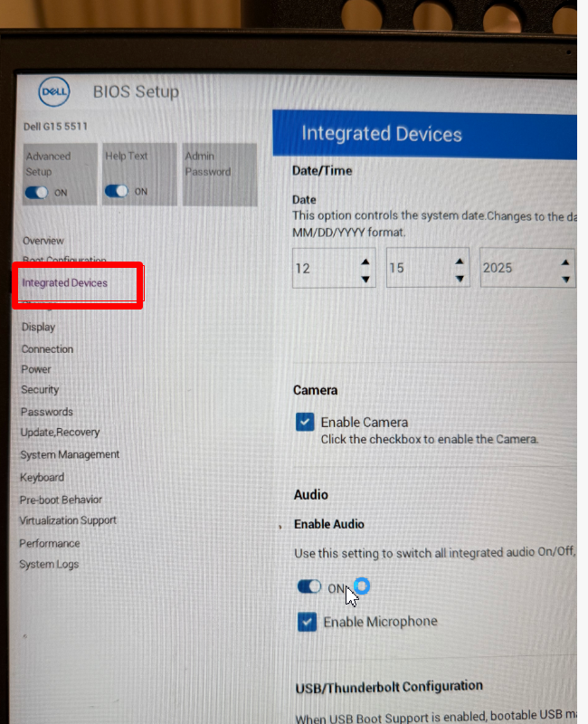588x724 pixels.
Task: Open the Security section
Action: pyautogui.click(x=40, y=390)
